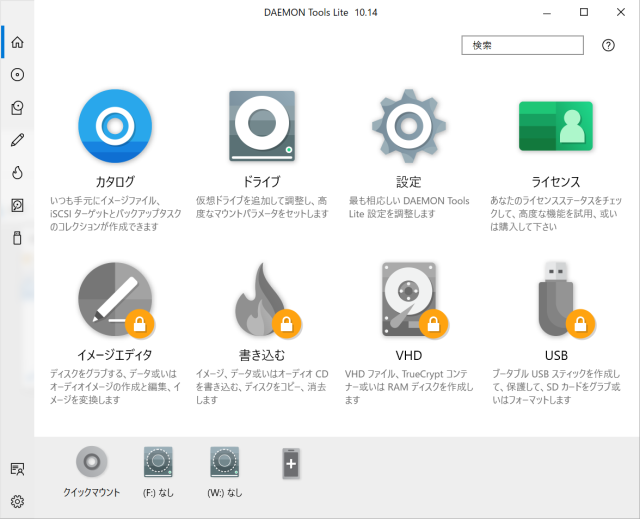The height and width of the screenshot is (519, 640).
Task: Click the 設定 heading text
Action: point(409,182)
